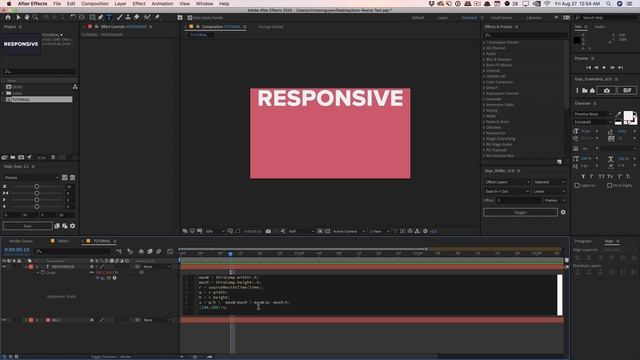The image size is (640, 360).
Task: Open the Frames unit dropdown
Action: (x=555, y=200)
